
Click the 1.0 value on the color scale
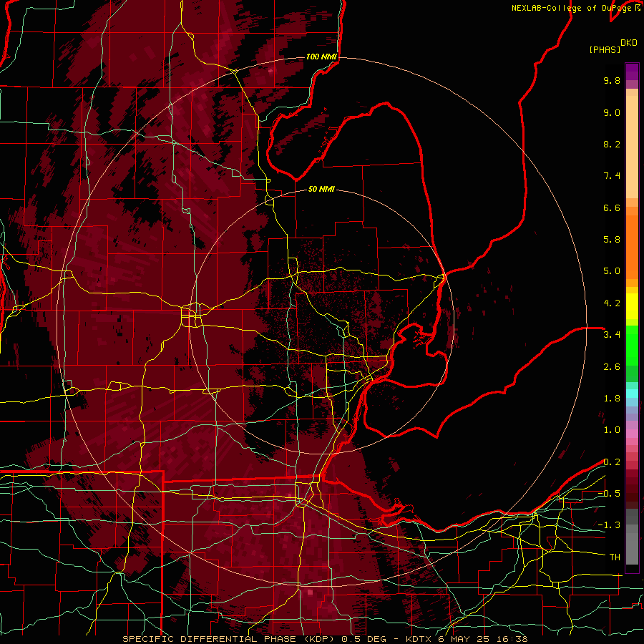tap(612, 430)
